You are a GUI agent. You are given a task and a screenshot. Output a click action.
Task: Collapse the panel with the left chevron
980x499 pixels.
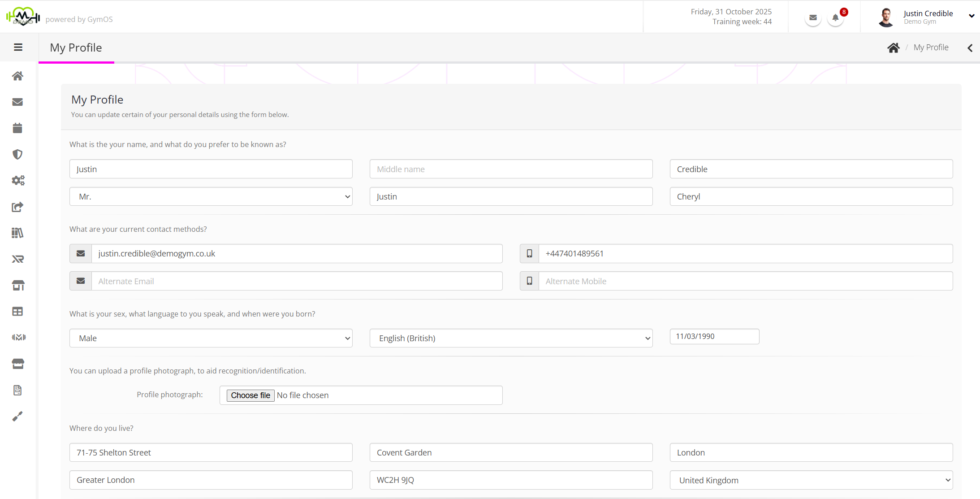pyautogui.click(x=970, y=48)
